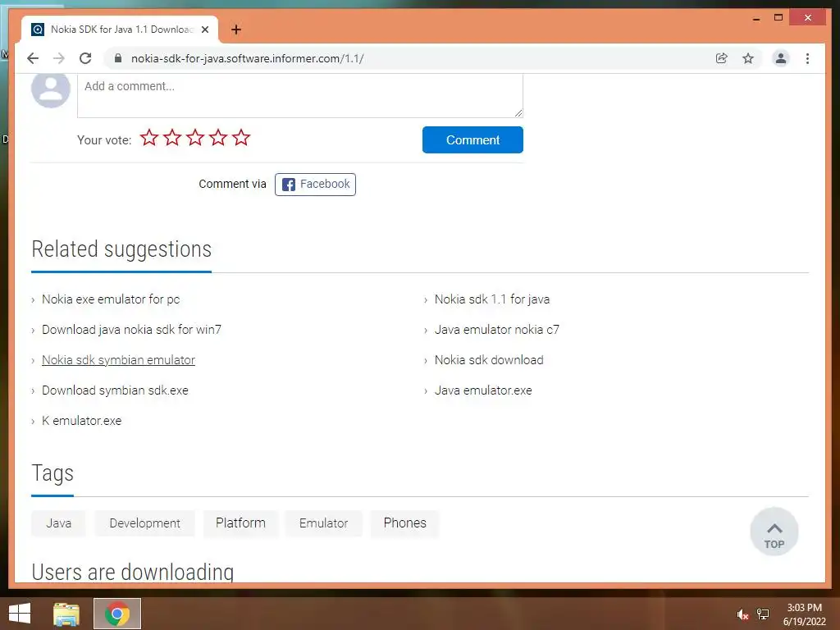840x630 pixels.
Task: Click the Comment via label
Action: [232, 185]
